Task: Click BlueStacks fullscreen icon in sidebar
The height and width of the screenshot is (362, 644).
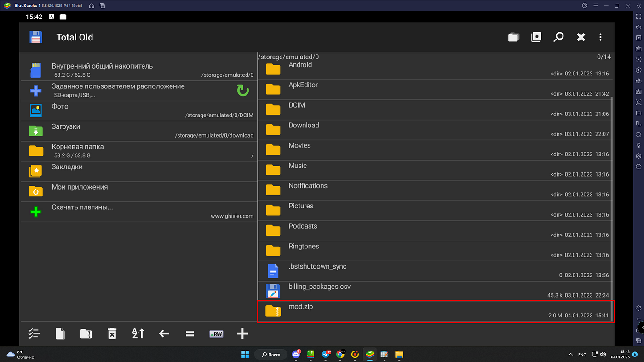Action: [x=638, y=17]
